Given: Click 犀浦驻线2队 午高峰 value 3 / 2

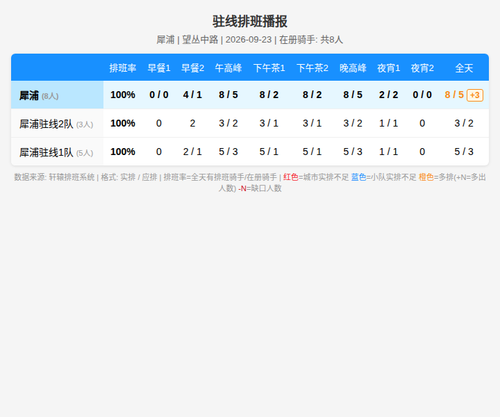Looking at the screenshot, I should (228, 123).
